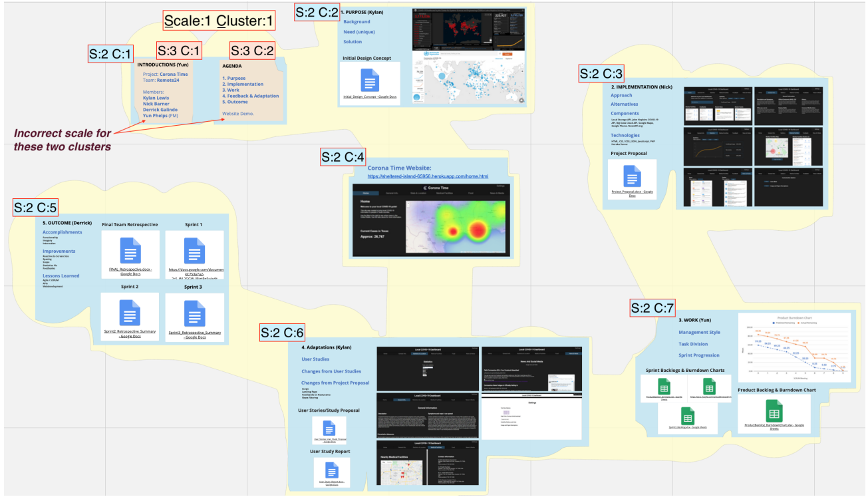This screenshot has height=499, width=868.
Task: Select the Product Burndown Chart image
Action: pos(796,346)
